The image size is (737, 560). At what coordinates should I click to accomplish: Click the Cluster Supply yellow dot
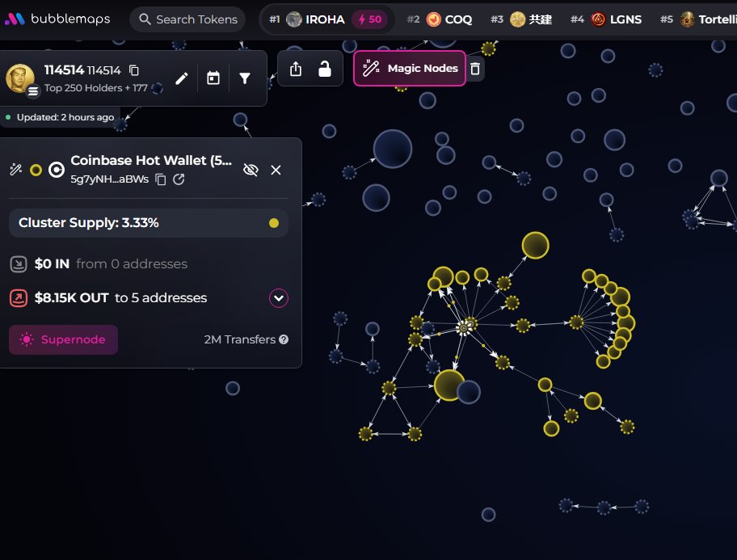274,223
